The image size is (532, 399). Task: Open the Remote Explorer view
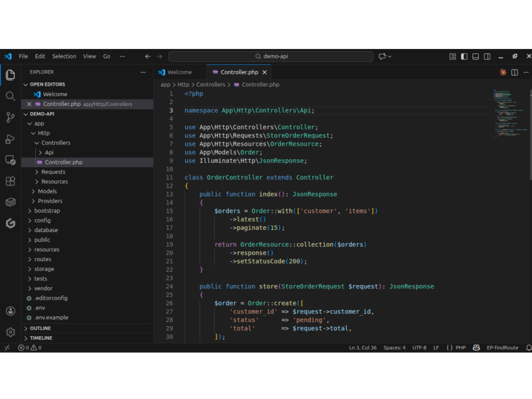(10, 160)
